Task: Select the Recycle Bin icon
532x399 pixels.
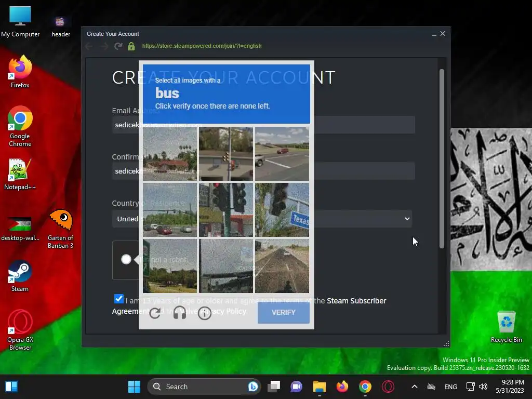Action: point(506,327)
